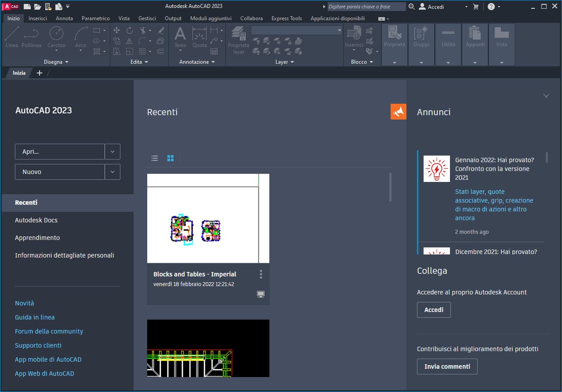The height and width of the screenshot is (392, 562).
Task: Open the AutoCAD application menu logo
Action: tap(11, 7)
